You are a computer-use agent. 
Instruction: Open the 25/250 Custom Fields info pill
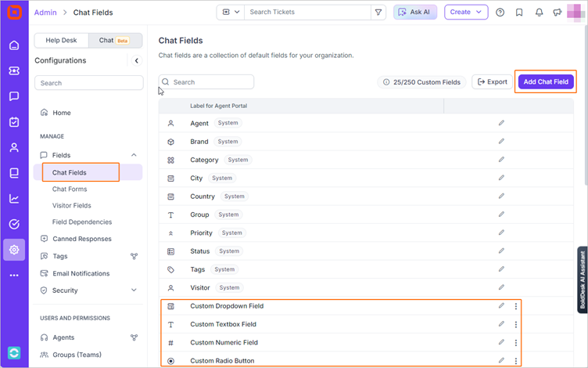(x=421, y=82)
